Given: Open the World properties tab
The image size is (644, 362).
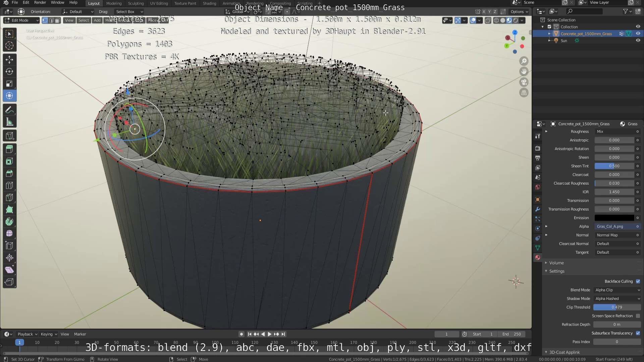Looking at the screenshot, I should [x=538, y=187].
